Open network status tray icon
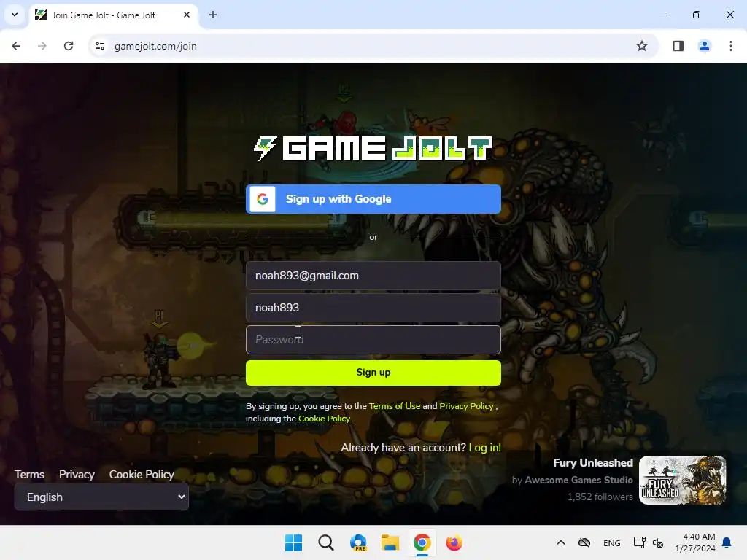The image size is (747, 560). 639,542
